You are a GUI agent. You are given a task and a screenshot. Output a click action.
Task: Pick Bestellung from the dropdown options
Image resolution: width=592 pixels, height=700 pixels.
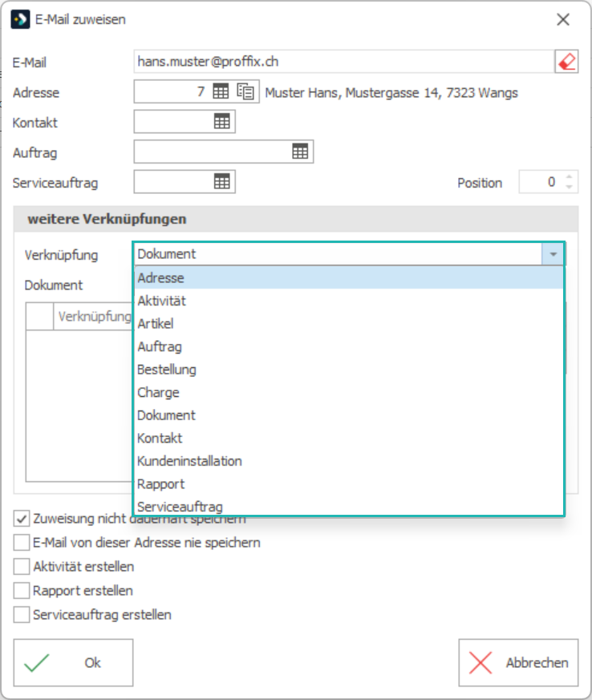click(349, 369)
